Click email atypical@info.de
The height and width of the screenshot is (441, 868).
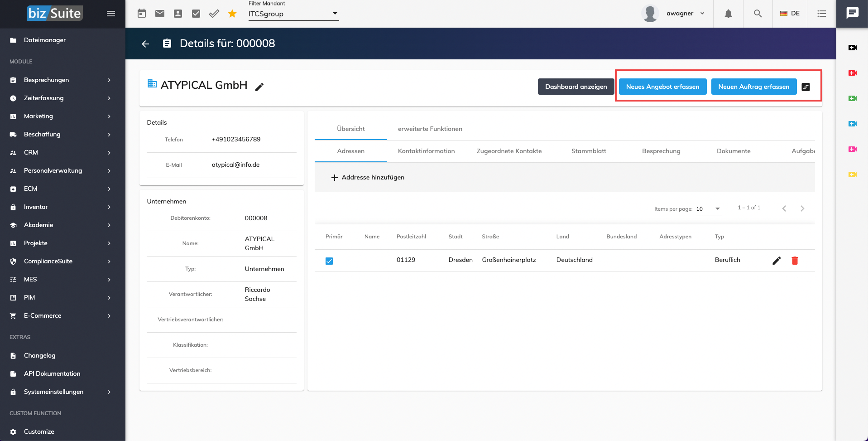pos(235,165)
